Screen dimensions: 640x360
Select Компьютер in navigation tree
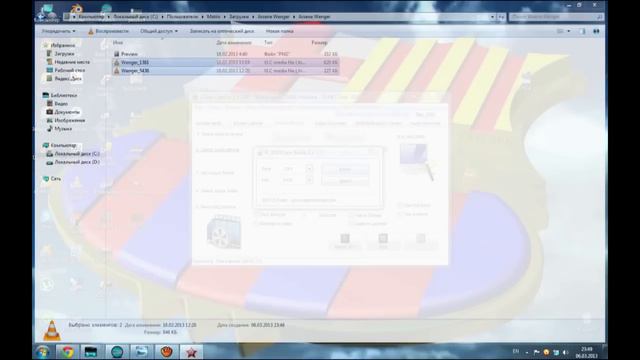[60, 145]
